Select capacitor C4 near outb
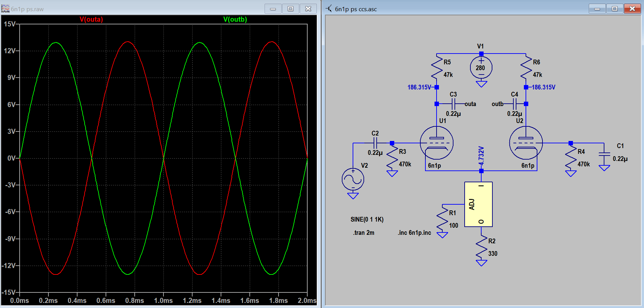The width and height of the screenshot is (644, 308). [x=515, y=104]
